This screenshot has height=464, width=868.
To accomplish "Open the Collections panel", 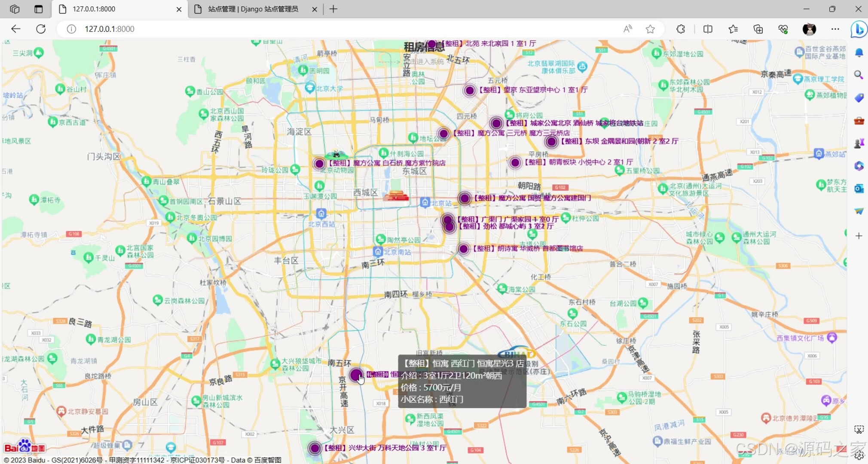I will 758,29.
